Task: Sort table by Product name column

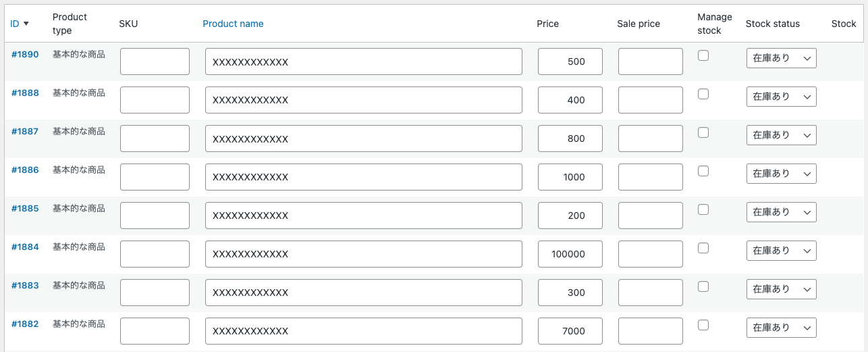Action: click(233, 24)
